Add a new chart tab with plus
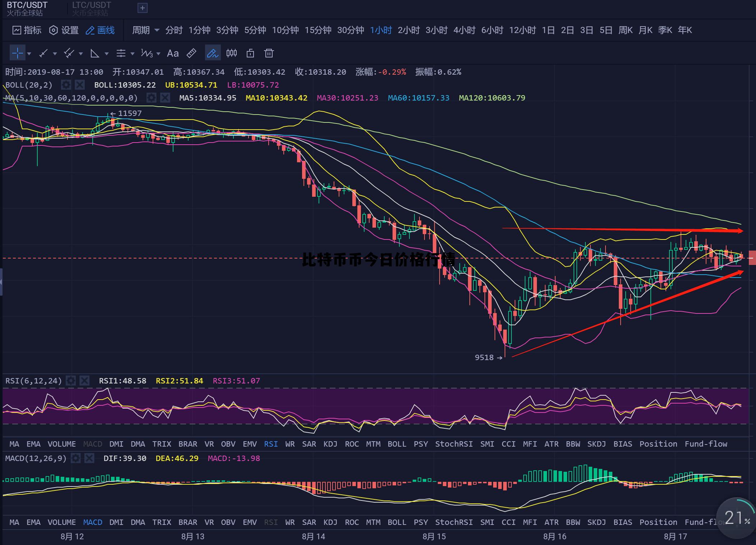Image resolution: width=756 pixels, height=545 pixels. [x=143, y=8]
